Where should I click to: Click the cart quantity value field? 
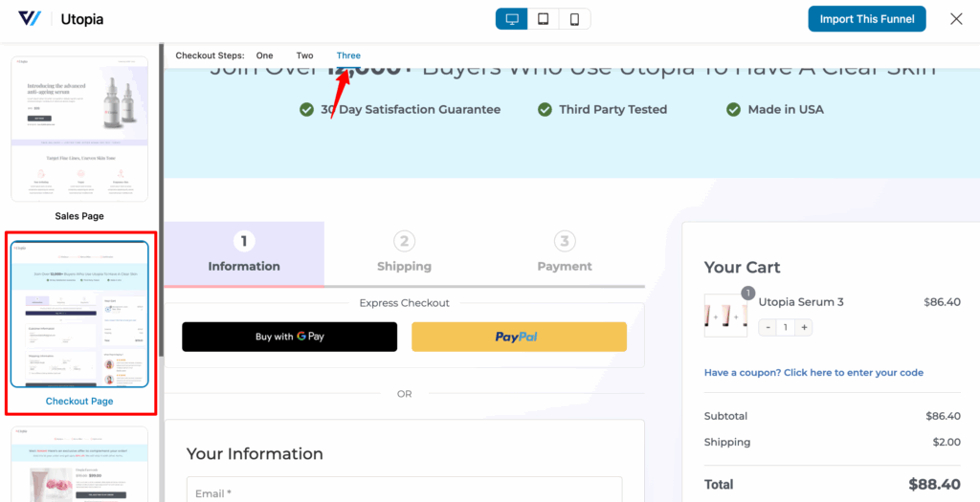[x=786, y=327]
